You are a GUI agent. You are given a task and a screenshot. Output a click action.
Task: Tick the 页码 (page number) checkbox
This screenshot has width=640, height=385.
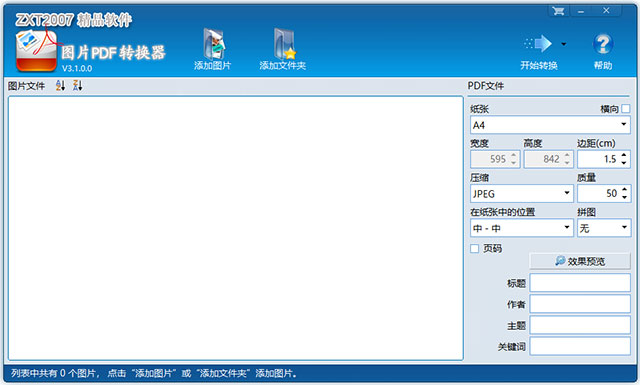pyautogui.click(x=474, y=248)
